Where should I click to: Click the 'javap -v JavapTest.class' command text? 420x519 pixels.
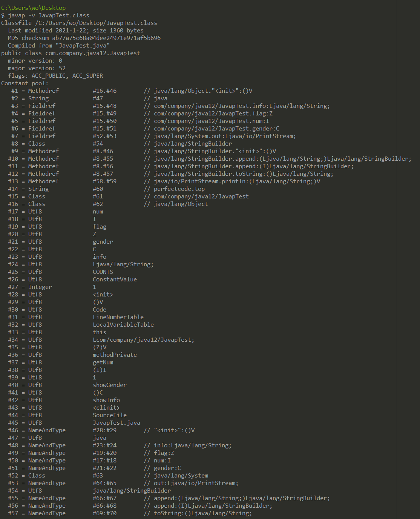tap(49, 15)
